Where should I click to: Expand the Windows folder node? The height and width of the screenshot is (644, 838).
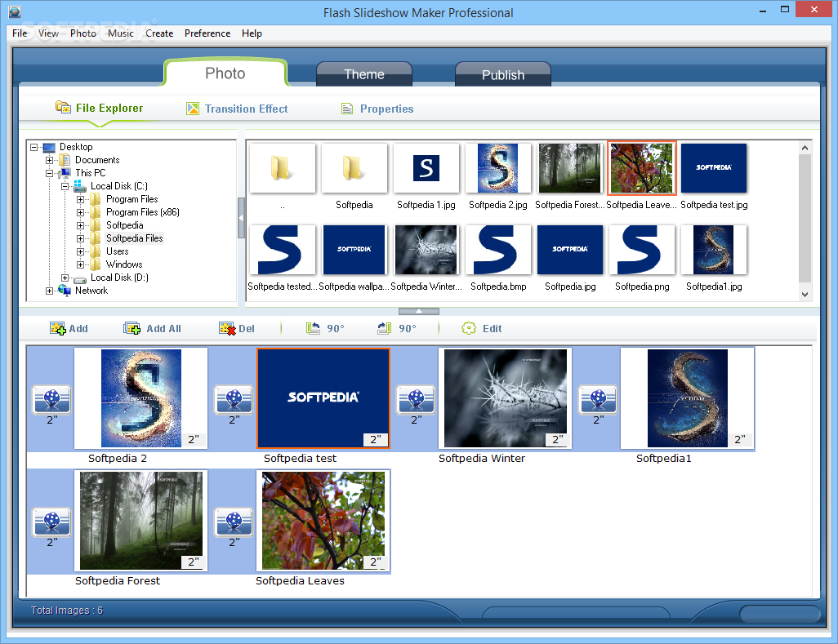(x=80, y=264)
